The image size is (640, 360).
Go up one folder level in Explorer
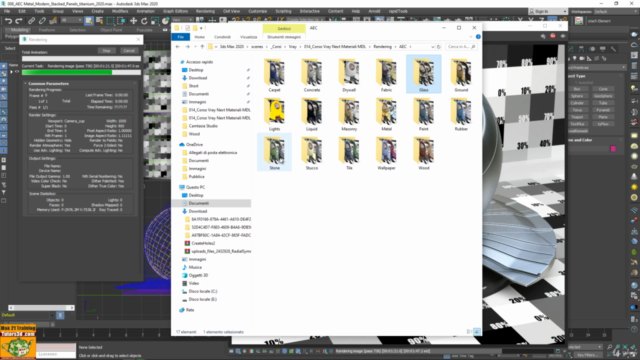tap(202, 47)
